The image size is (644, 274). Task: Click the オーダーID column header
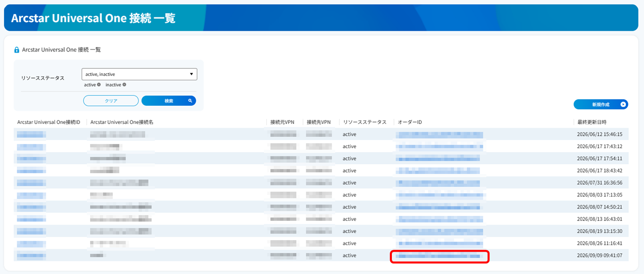click(410, 122)
